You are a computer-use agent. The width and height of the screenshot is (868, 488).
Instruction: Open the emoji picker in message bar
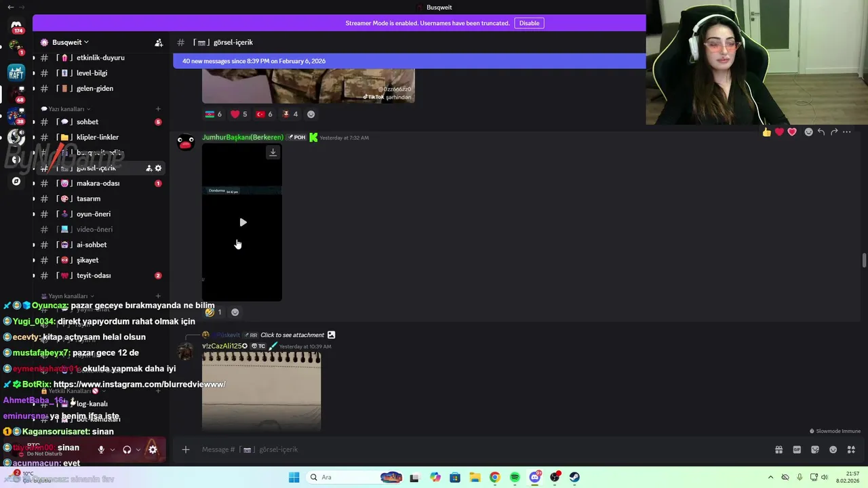833,449
